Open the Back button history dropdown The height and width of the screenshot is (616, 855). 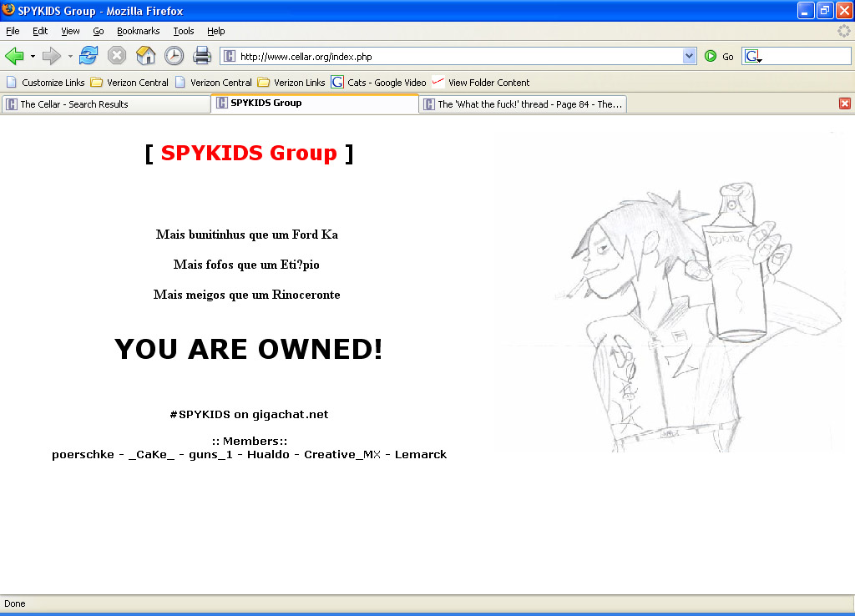pyautogui.click(x=33, y=56)
